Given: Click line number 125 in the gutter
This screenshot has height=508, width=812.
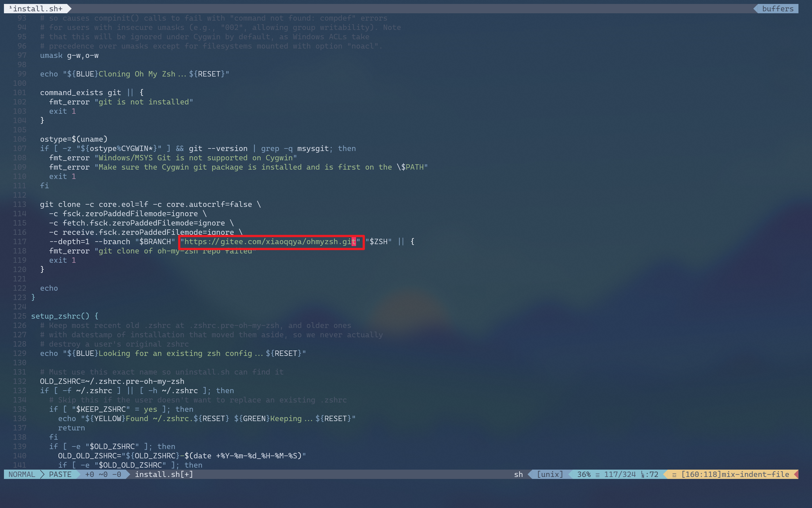Looking at the screenshot, I should point(19,316).
